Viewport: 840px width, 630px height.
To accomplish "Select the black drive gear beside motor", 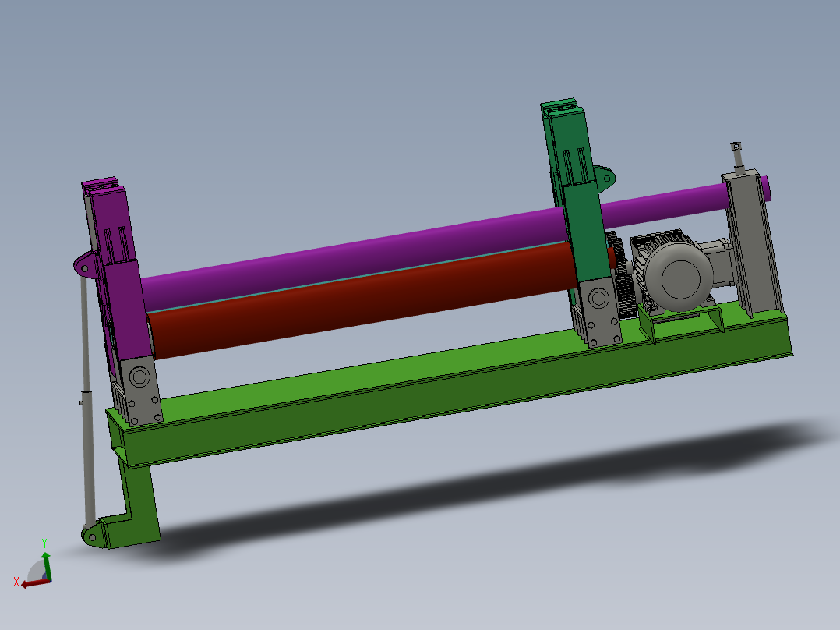I will coord(622,276).
